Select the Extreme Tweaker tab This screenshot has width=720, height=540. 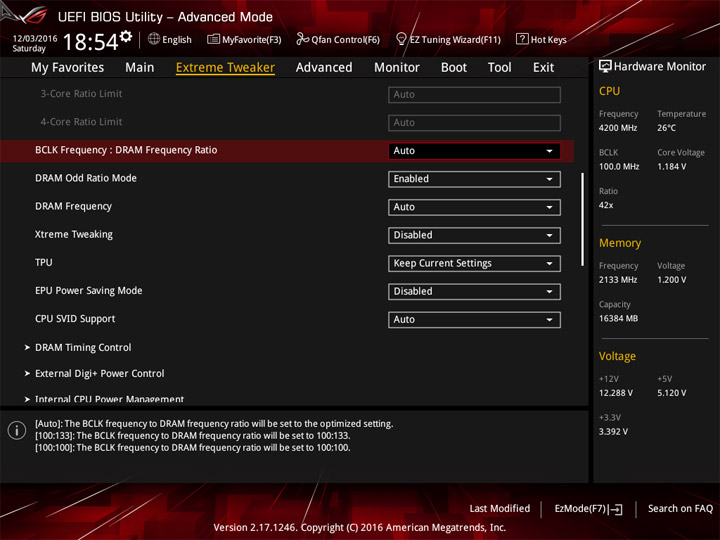pos(225,68)
